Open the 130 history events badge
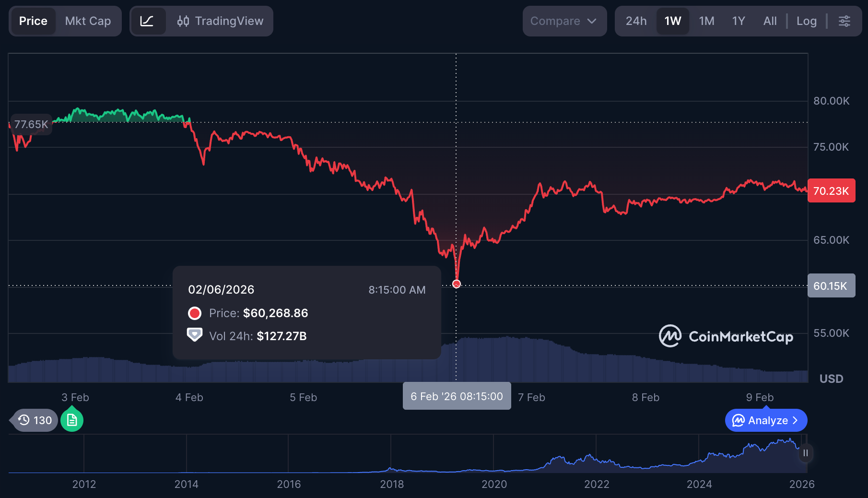 point(35,420)
